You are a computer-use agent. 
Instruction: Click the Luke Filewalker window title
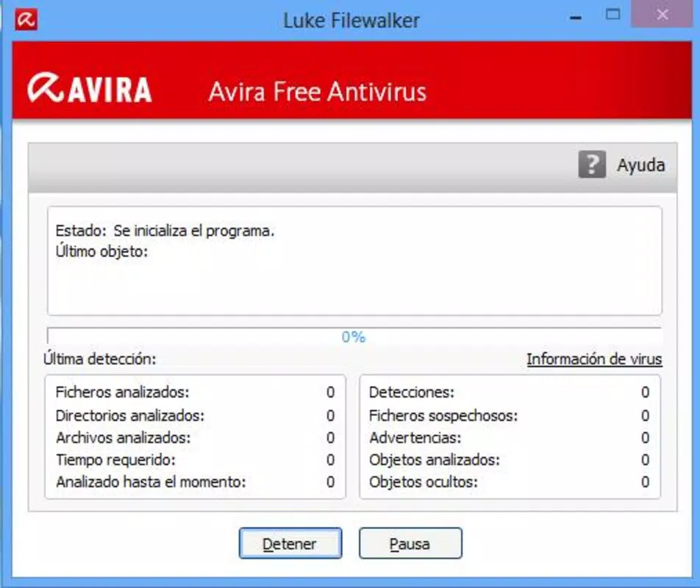pos(351,21)
